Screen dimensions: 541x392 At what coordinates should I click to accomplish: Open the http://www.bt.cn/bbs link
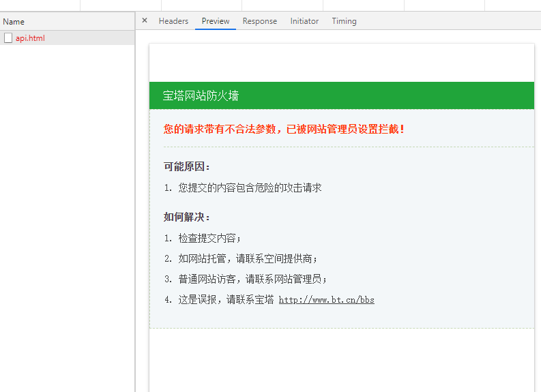326,299
